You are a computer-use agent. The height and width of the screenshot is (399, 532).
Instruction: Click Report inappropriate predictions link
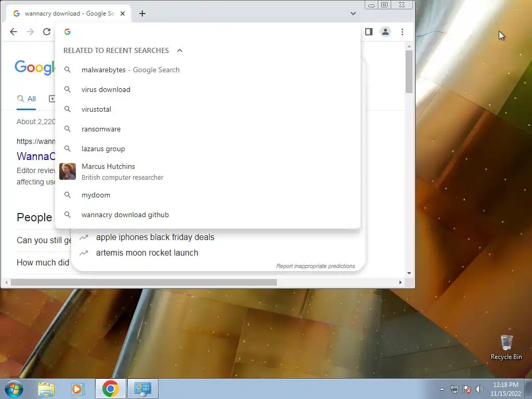(315, 266)
